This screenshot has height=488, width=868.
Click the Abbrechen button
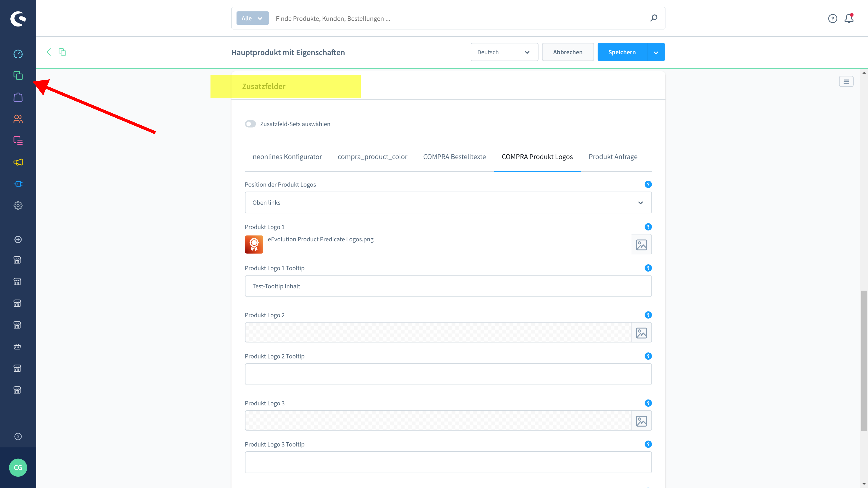(568, 52)
